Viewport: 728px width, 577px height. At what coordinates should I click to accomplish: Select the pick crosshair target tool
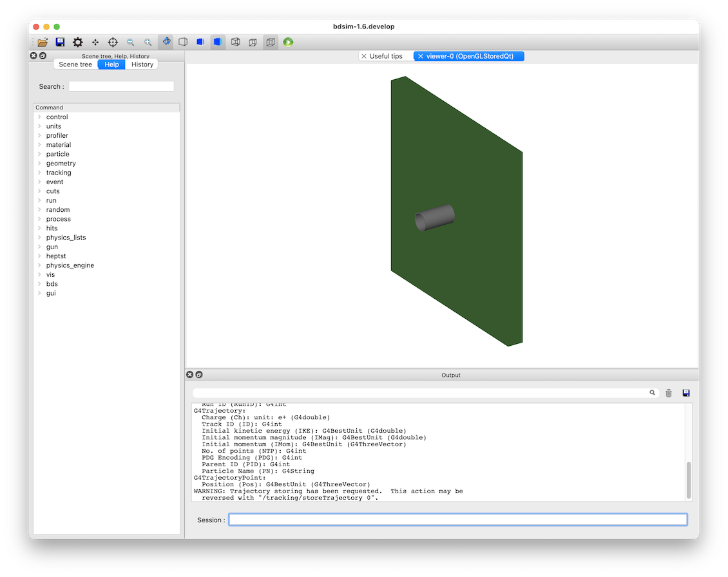113,43
